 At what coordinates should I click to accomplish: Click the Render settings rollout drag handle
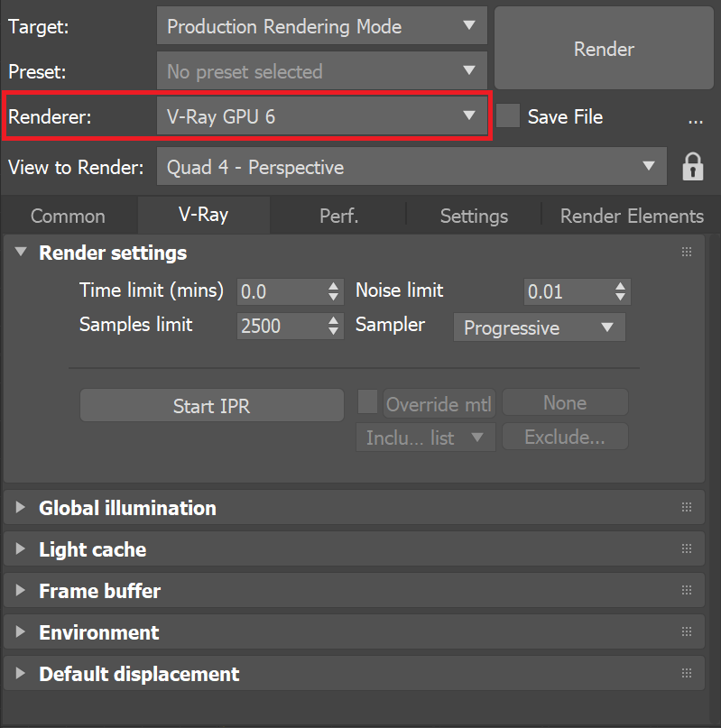[687, 252]
